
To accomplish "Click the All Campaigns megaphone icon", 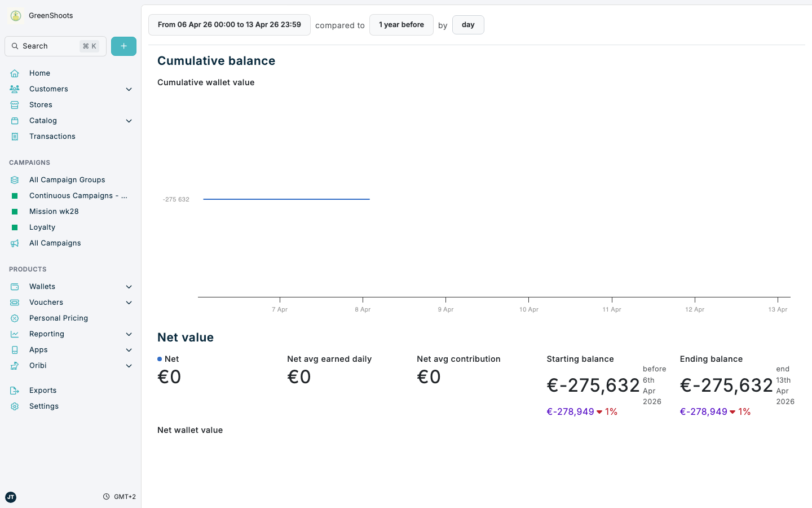I will (x=14, y=243).
